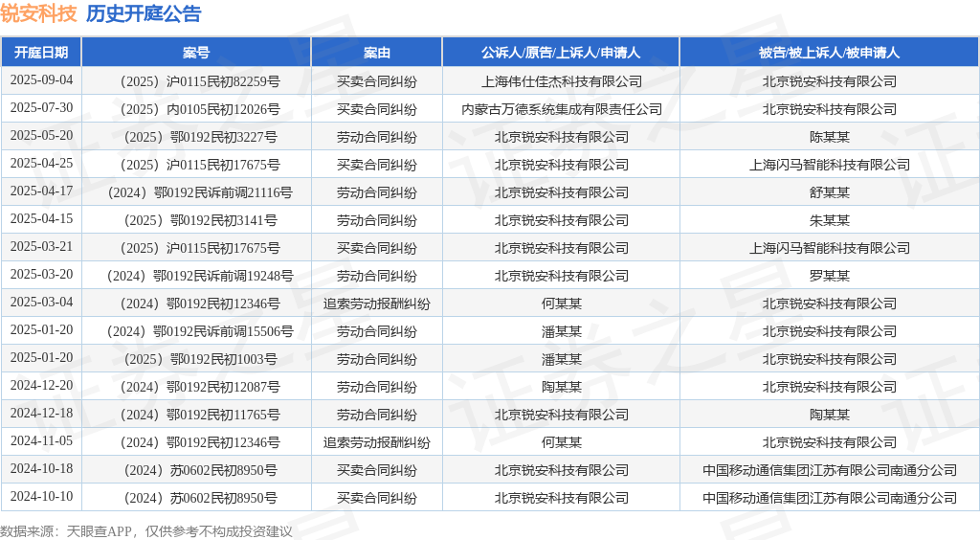This screenshot has width=980, height=540.
Task: Click date cell 2025-03-04
Action: point(41,302)
